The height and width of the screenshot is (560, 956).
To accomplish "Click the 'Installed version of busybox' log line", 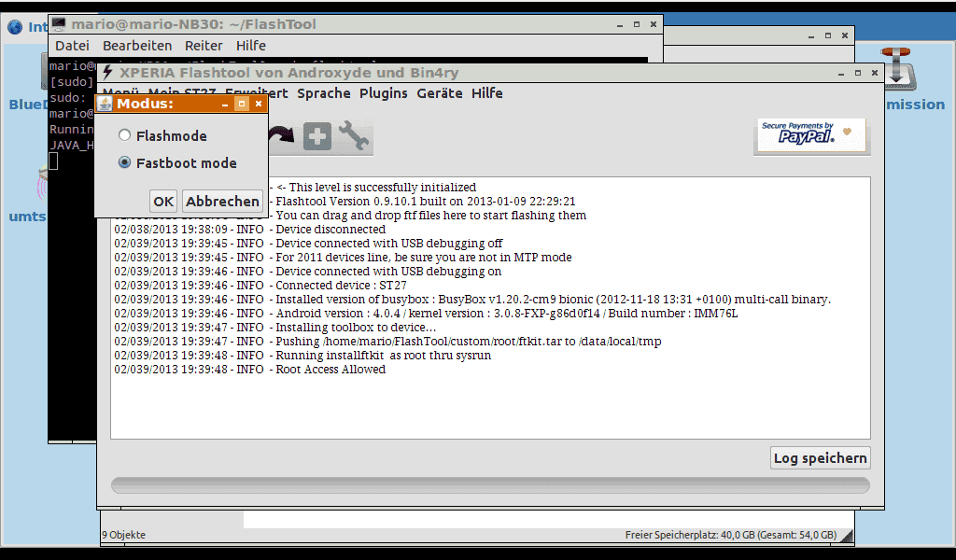I will coord(472,300).
